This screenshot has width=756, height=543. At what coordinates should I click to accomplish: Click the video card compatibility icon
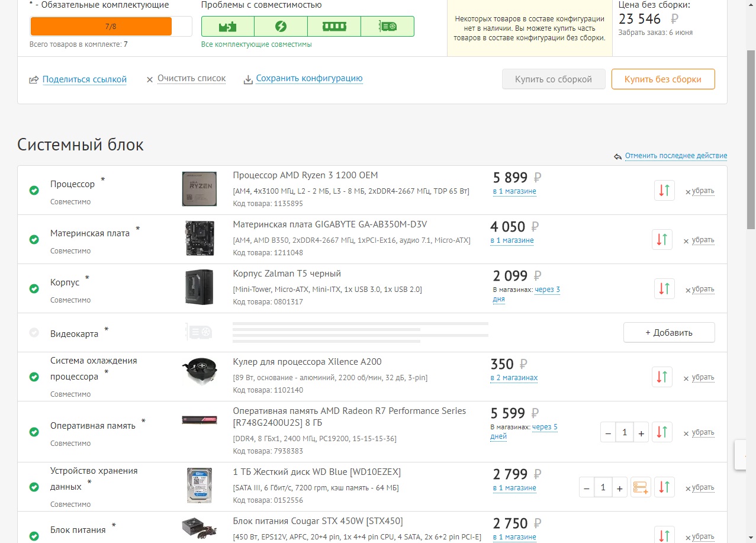pyautogui.click(x=388, y=27)
